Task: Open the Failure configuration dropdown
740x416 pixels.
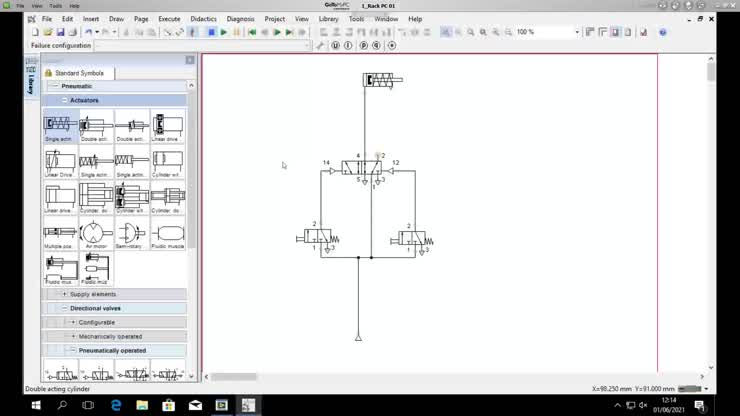Action: tap(307, 45)
